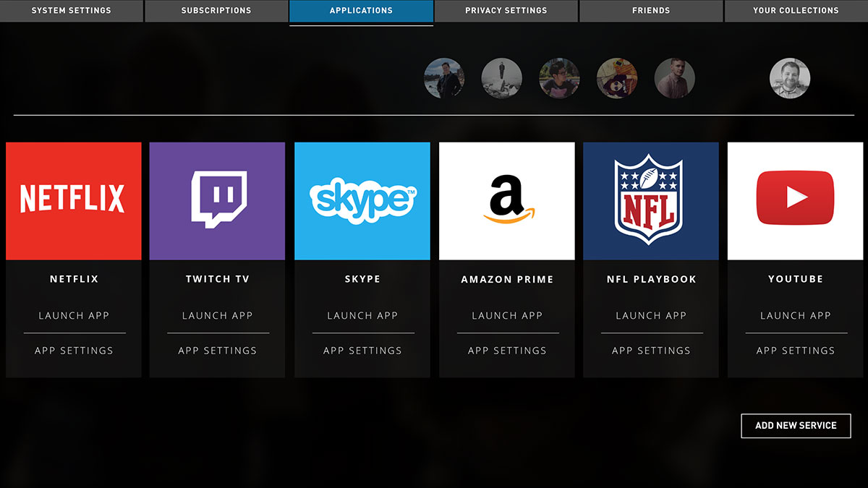Open Netflix App Settings
The width and height of the screenshot is (868, 488).
74,351
